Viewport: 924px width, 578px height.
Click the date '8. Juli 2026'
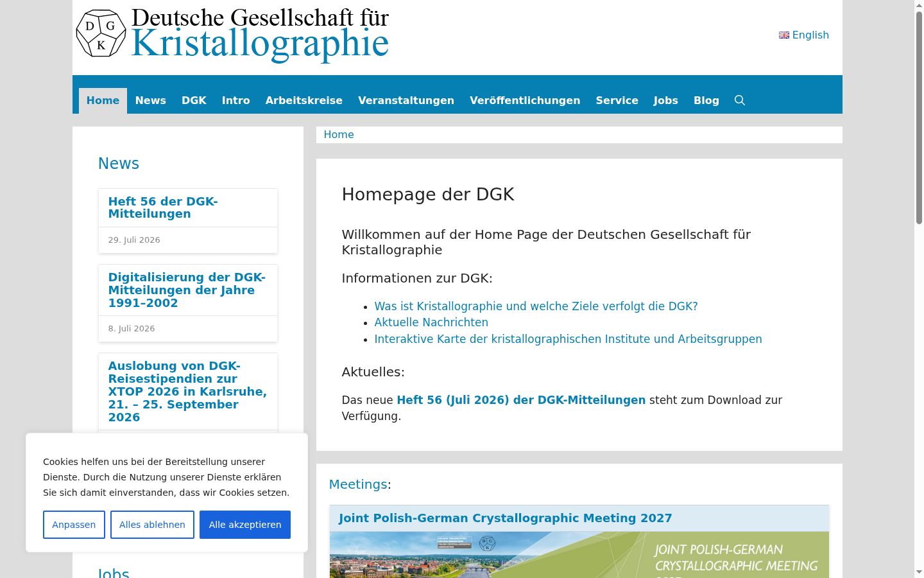(132, 329)
